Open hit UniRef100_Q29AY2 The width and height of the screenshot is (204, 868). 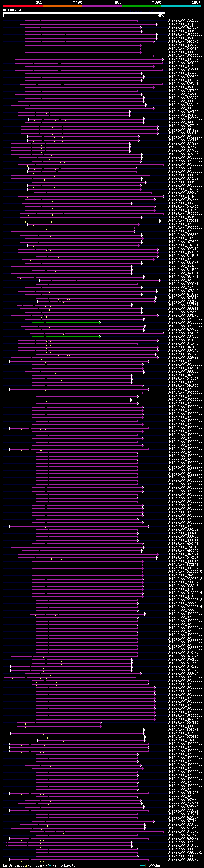tap(183, 357)
